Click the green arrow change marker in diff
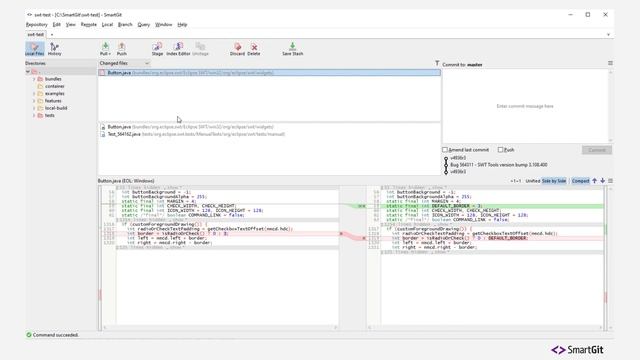The width and height of the screenshot is (640, 360). (x=362, y=206)
